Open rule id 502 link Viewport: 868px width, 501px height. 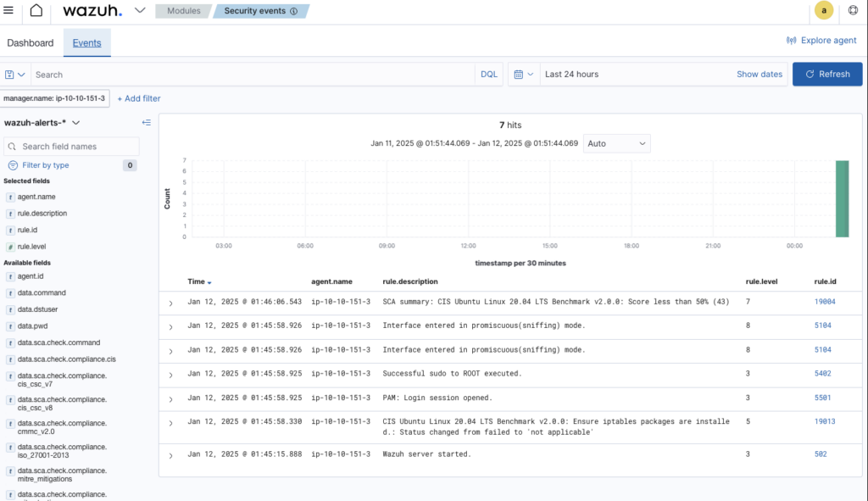[821, 454]
